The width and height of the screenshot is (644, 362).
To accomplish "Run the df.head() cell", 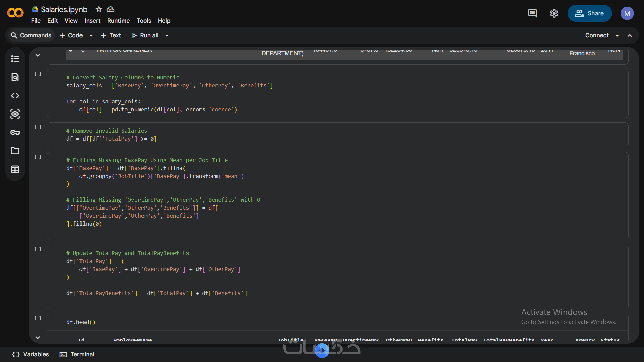I will (38, 318).
